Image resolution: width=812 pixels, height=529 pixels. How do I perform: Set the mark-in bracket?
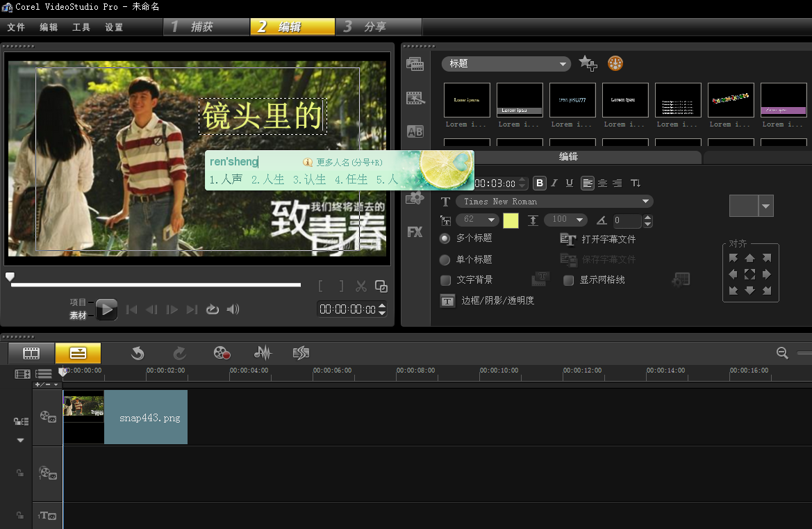(321, 286)
